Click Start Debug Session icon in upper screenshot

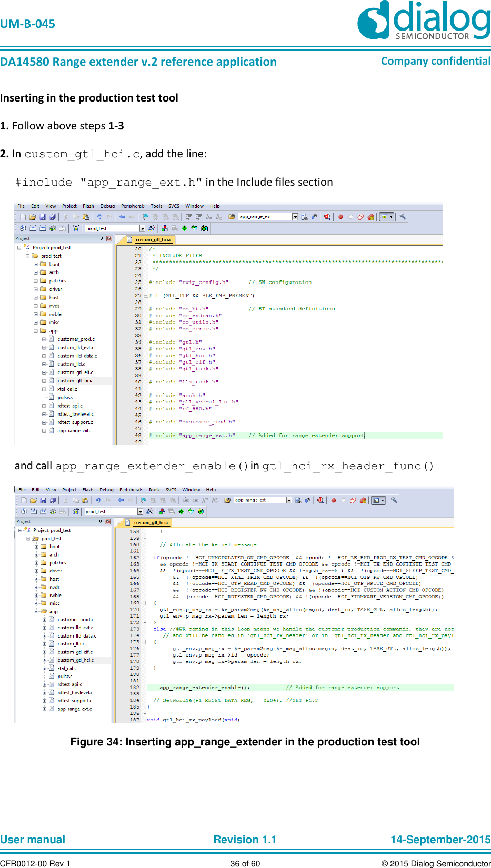coord(327,217)
